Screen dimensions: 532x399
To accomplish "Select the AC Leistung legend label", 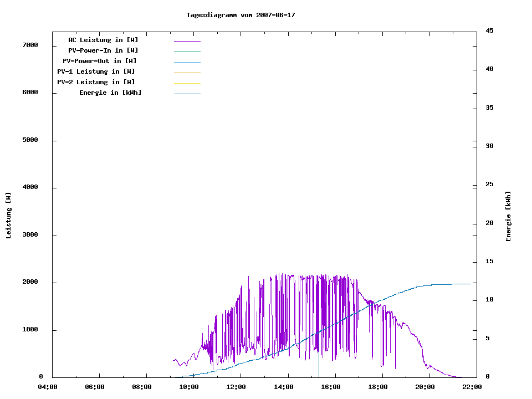I will coord(103,40).
